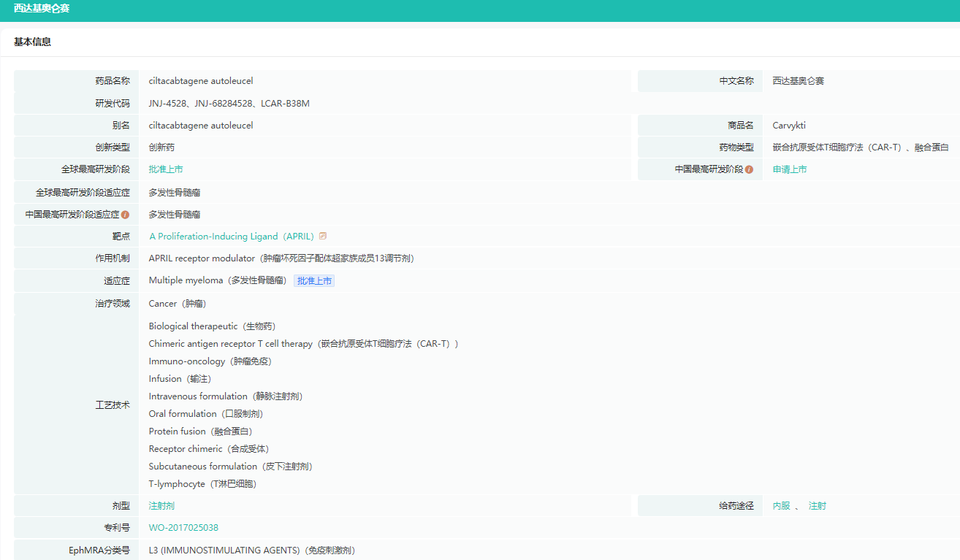Click the Infusion（输注）entry

click(x=180, y=379)
